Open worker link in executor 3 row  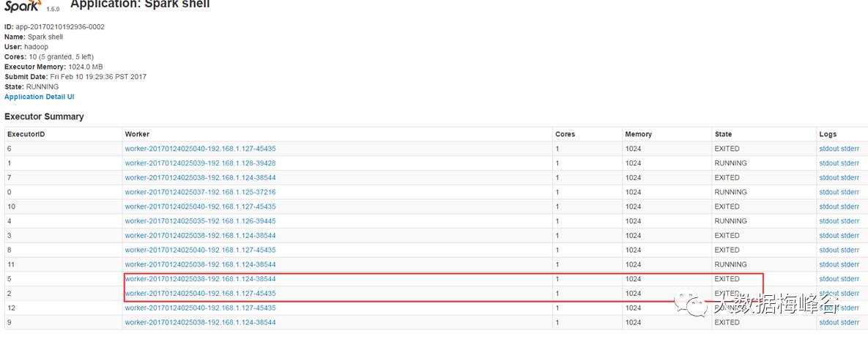[201, 235]
